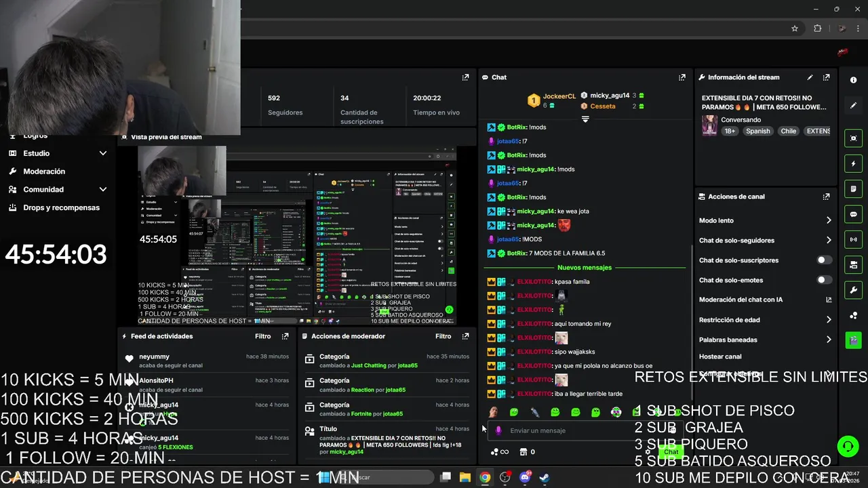Open Moderación in left sidebar
Viewport: 868px width, 488px height.
click(x=44, y=171)
